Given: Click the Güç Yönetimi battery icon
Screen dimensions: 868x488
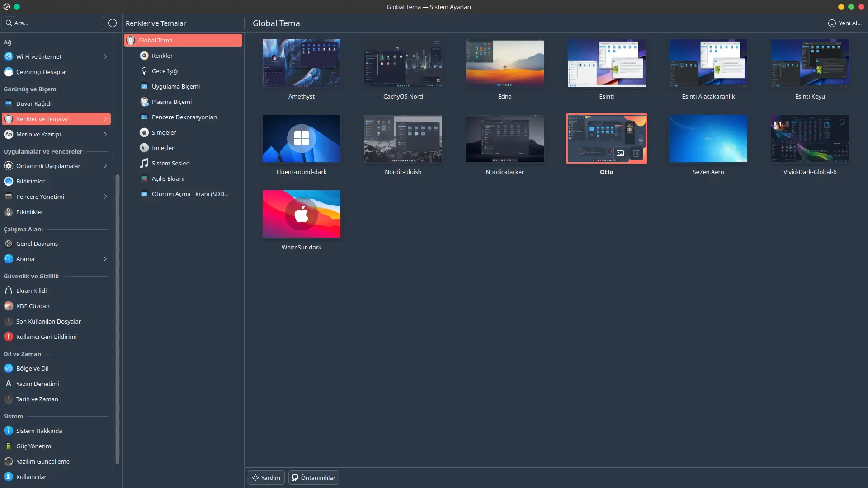Looking at the screenshot, I should point(9,446).
